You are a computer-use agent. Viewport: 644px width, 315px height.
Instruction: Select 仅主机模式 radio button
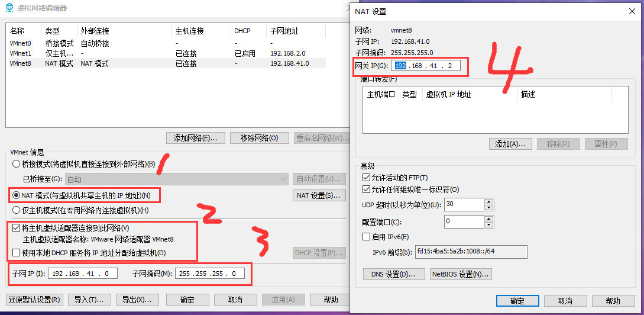pos(16,210)
